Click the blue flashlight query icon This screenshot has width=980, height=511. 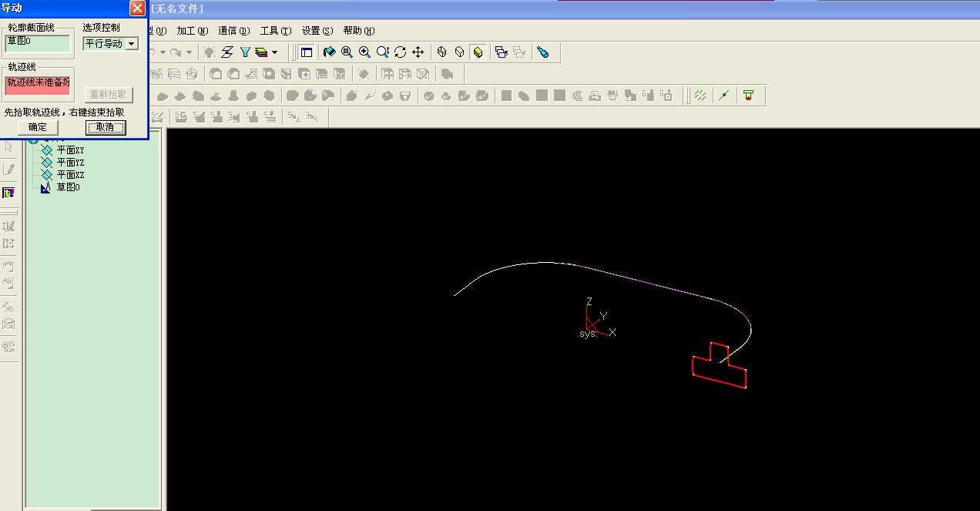(543, 52)
